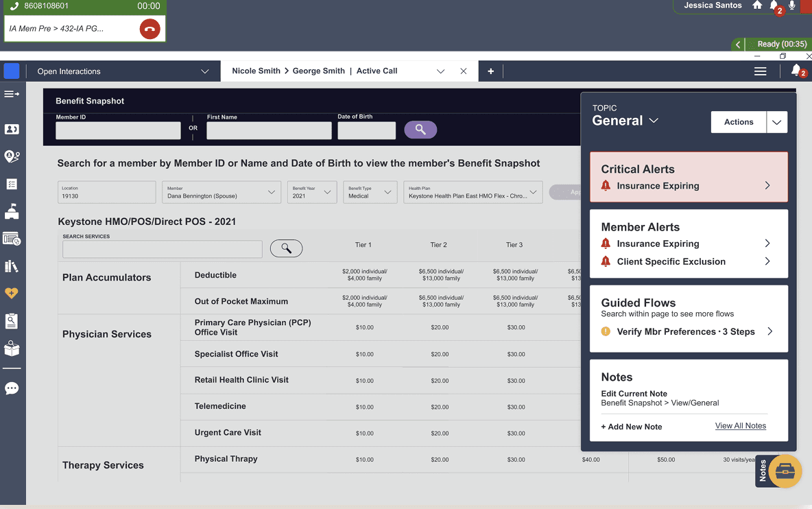Screen dimensions: 812x509
Task: Expand the Active Call tab chevron
Action: (x=441, y=71)
